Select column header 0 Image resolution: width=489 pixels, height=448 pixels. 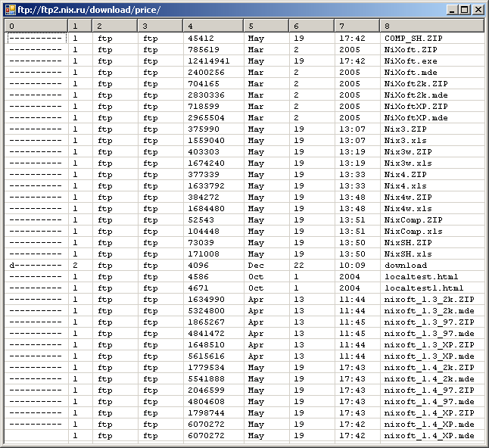(x=36, y=26)
